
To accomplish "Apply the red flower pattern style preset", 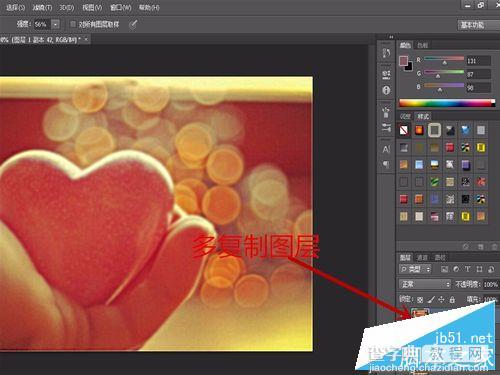I will tap(481, 182).
